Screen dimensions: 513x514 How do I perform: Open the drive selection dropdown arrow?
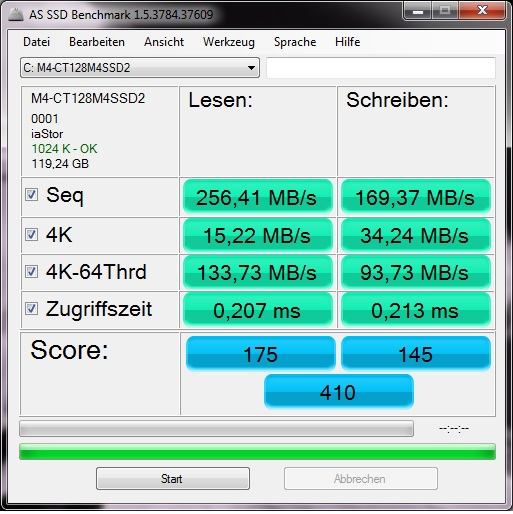pos(251,68)
